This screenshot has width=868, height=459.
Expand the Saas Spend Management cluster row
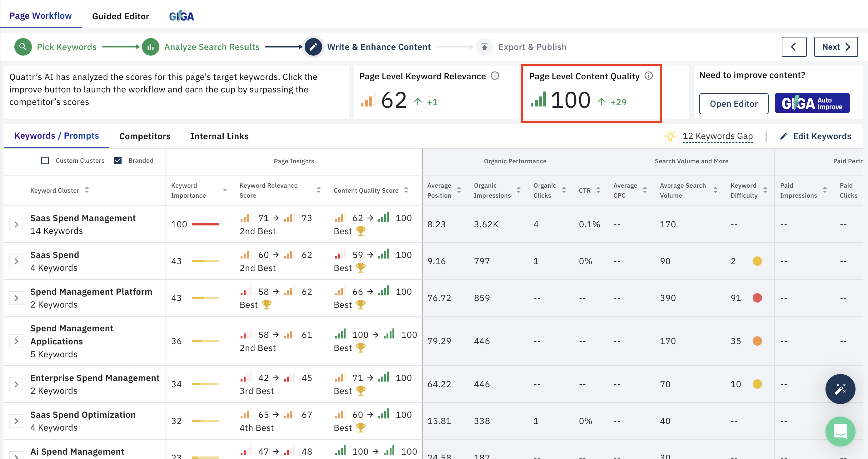[x=16, y=224]
